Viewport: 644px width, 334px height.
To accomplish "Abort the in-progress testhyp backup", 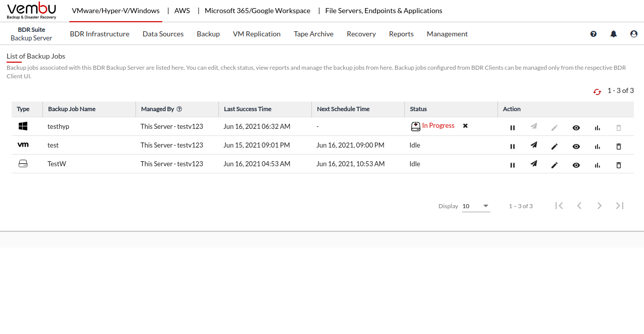I will pos(465,126).
